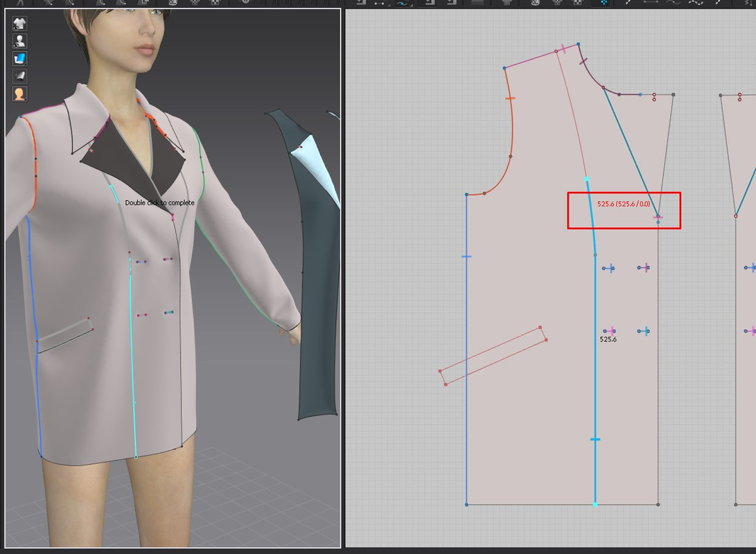The height and width of the screenshot is (554, 756).
Task: Click the 525.6 (525.6 / 0.0) measurement text
Action: click(624, 204)
